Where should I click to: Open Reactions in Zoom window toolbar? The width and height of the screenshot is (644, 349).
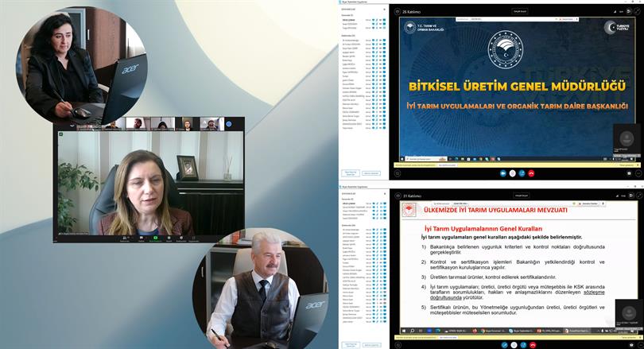pyautogui.click(x=181, y=238)
